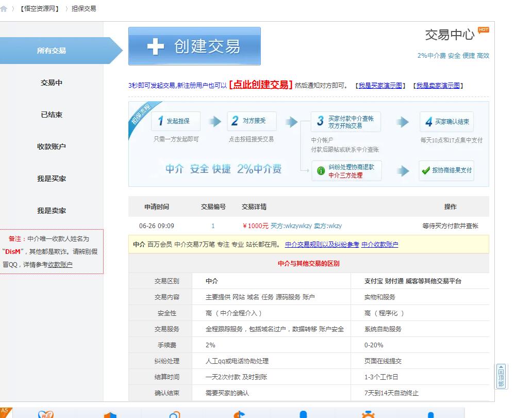Open the 我是卖家 sidebar item
Image resolution: width=532 pixels, height=418 pixels.
click(x=52, y=211)
